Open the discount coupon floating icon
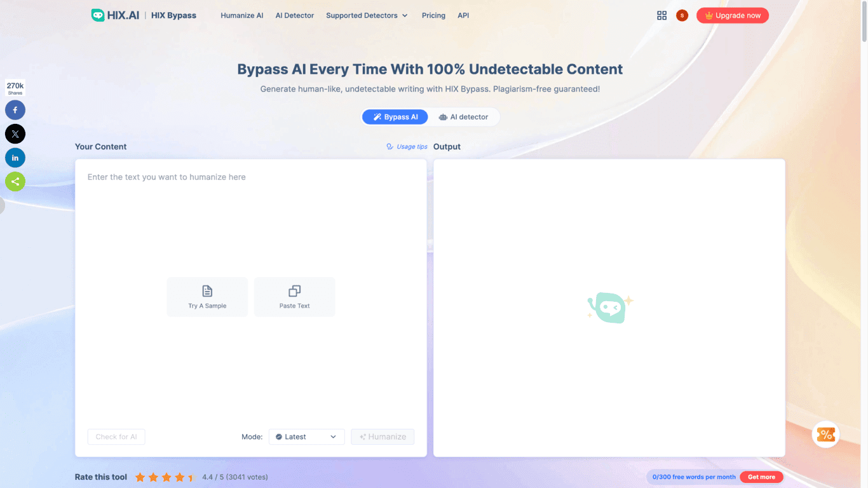 click(x=825, y=435)
